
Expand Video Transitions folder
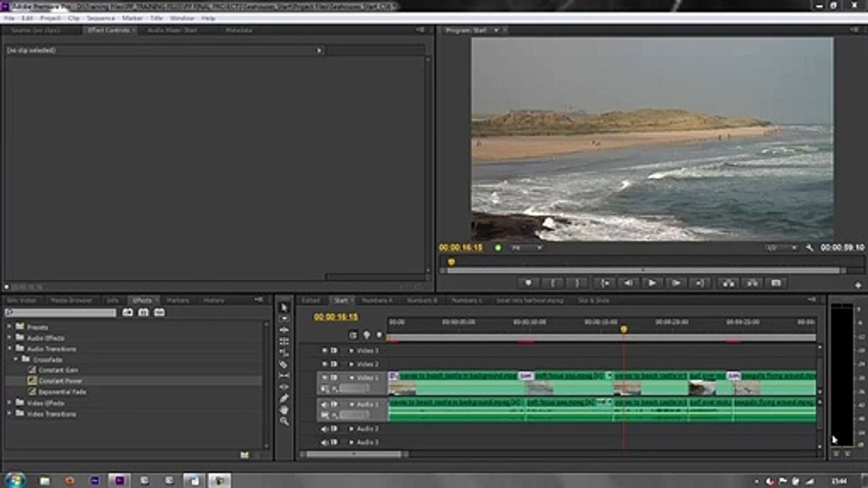click(9, 413)
